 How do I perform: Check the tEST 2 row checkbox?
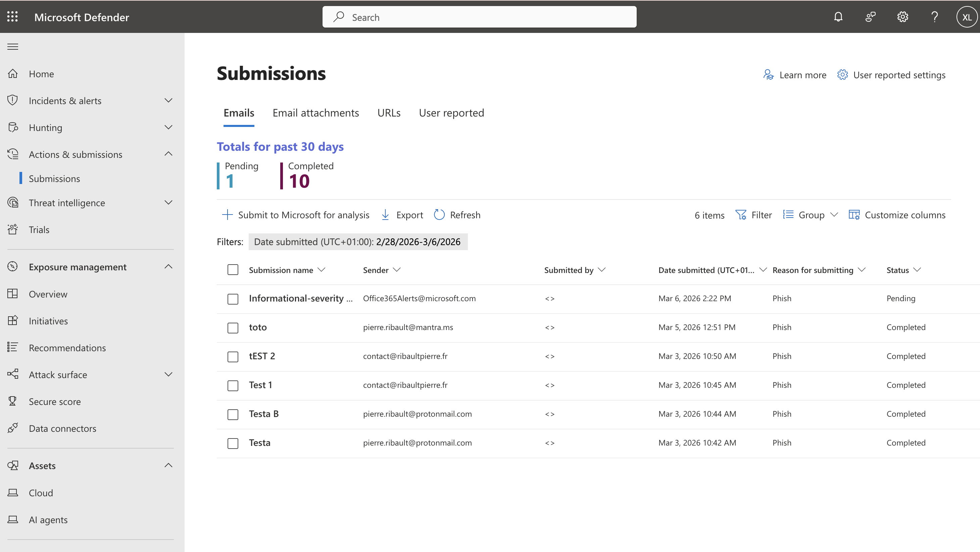(x=233, y=357)
